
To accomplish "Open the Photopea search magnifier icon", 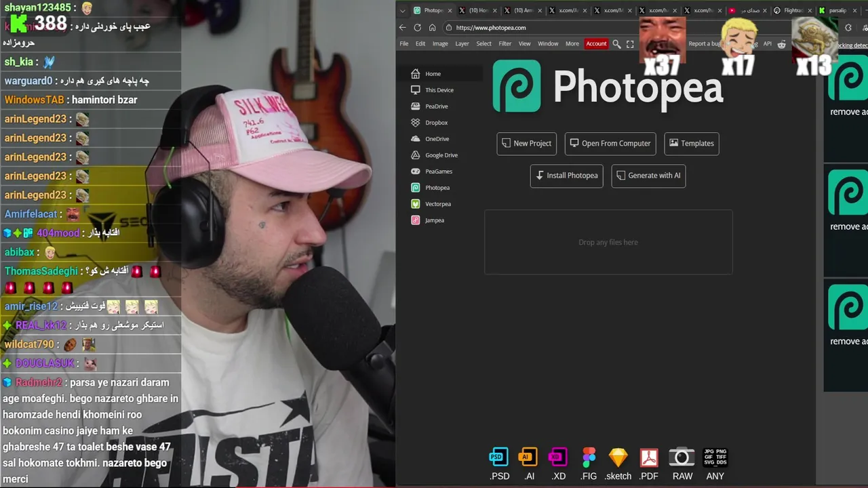I will coord(616,44).
